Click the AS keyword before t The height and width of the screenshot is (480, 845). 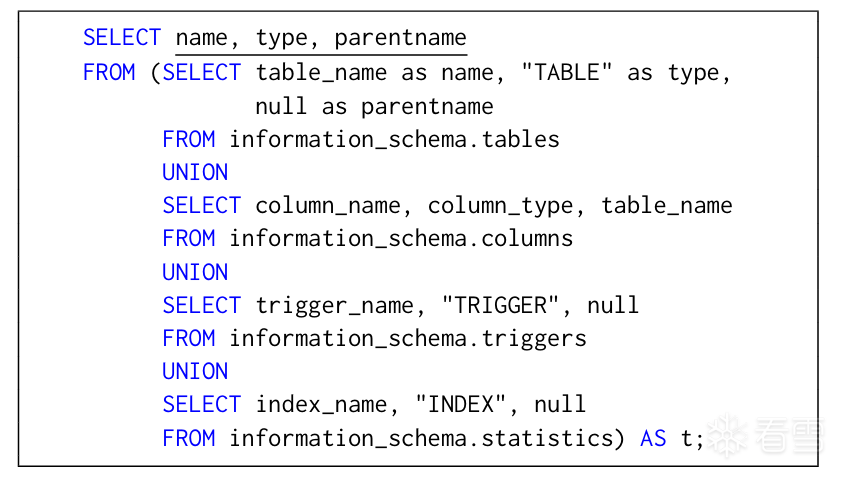653,439
